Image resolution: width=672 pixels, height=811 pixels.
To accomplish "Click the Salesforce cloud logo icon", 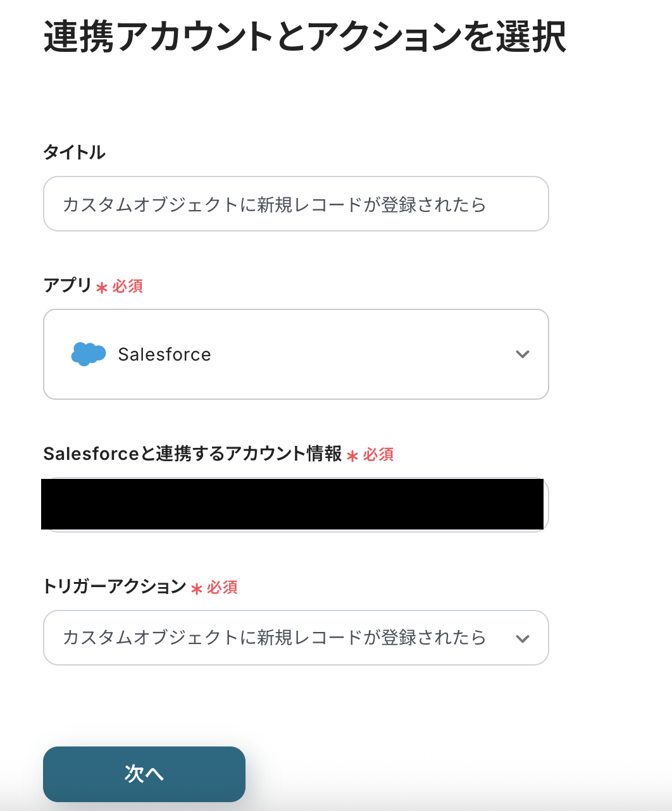I will (88, 354).
